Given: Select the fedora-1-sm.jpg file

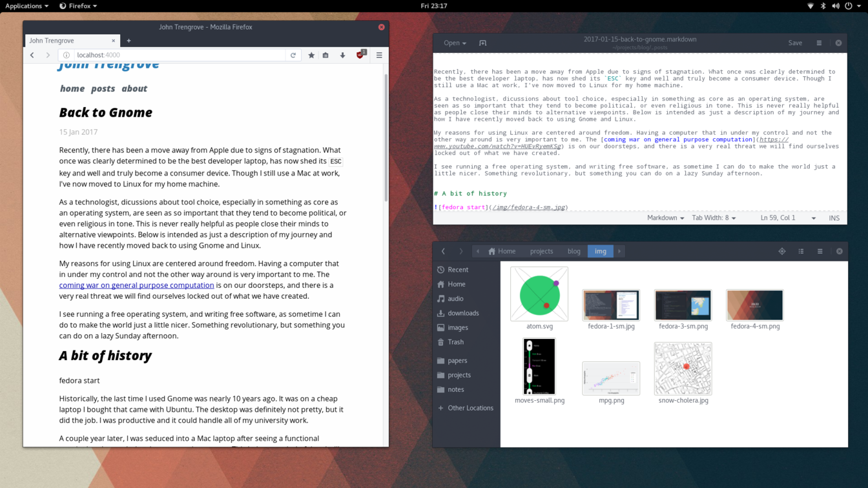Looking at the screenshot, I should click(611, 305).
